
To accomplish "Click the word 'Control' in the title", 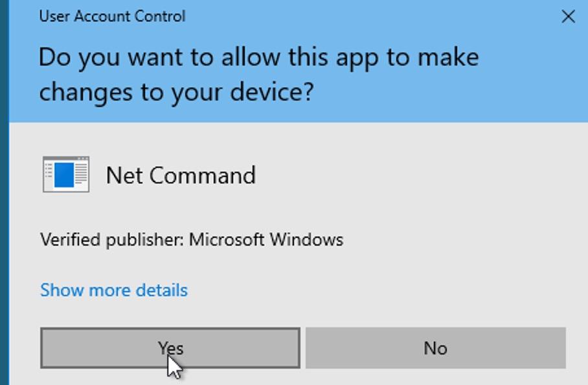I will [162, 16].
